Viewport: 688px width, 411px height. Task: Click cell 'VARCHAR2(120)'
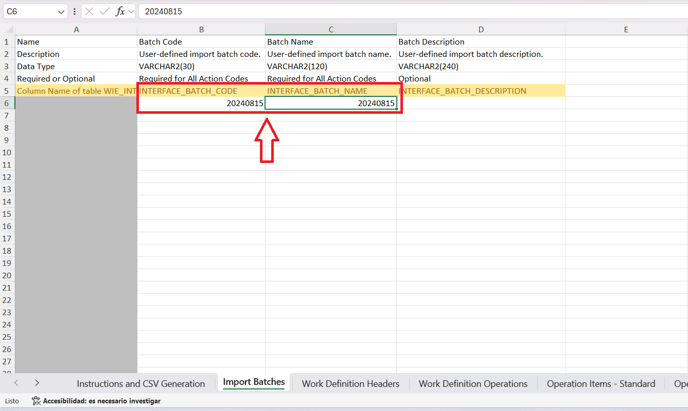(x=331, y=66)
